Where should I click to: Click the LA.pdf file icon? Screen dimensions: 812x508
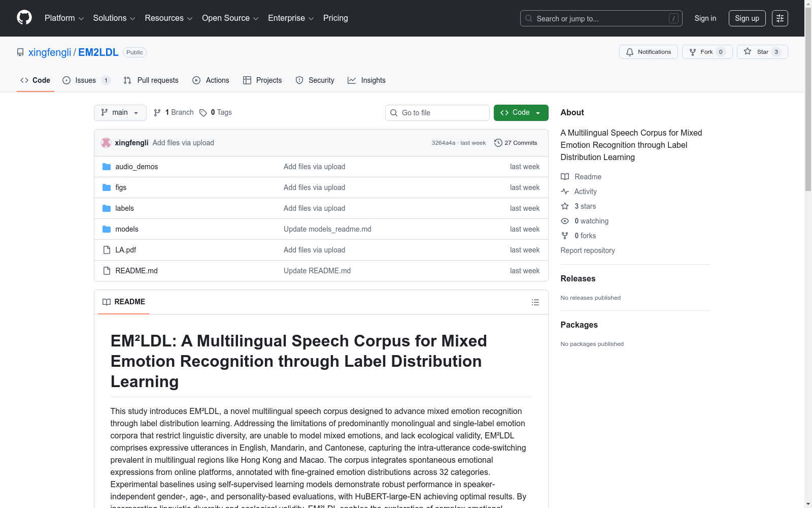[x=107, y=250]
